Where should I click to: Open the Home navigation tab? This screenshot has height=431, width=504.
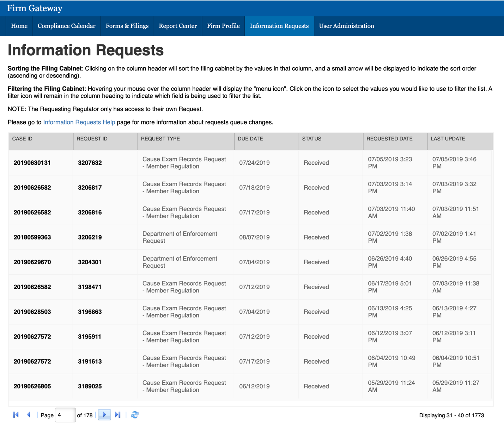tap(19, 26)
